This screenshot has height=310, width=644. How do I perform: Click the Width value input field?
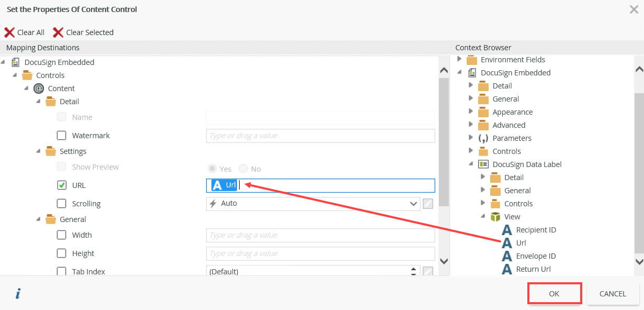click(x=320, y=235)
